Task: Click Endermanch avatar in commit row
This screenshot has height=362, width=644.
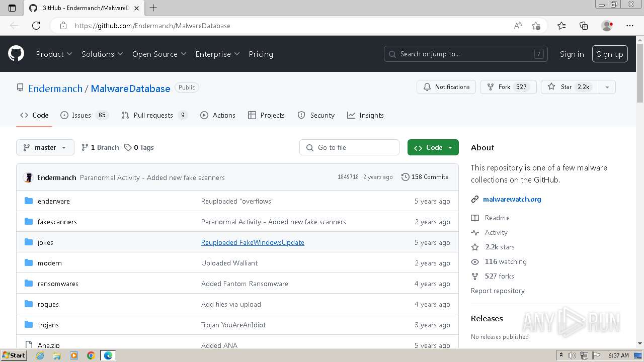Action: tap(28, 177)
